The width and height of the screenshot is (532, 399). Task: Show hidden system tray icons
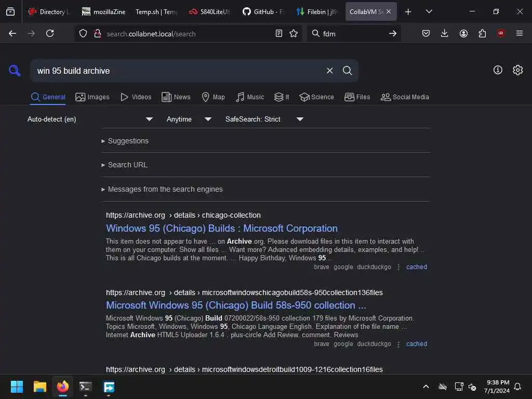tap(426, 387)
